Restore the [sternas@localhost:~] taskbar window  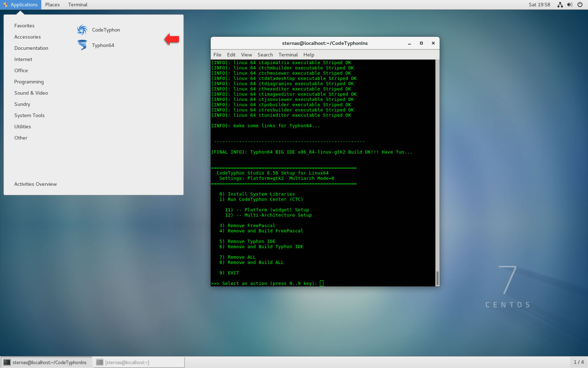(139, 362)
